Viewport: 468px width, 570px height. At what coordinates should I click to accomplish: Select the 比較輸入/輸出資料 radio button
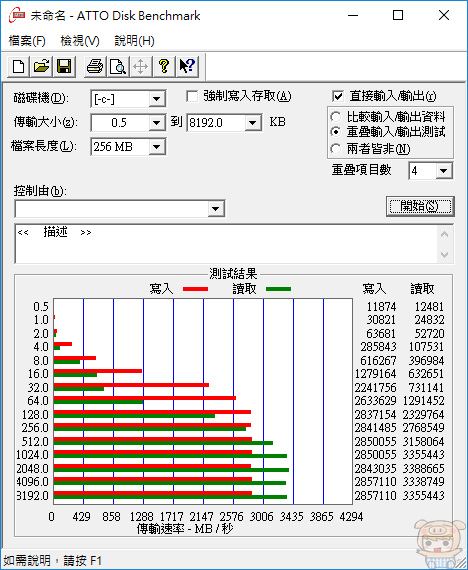click(x=335, y=117)
